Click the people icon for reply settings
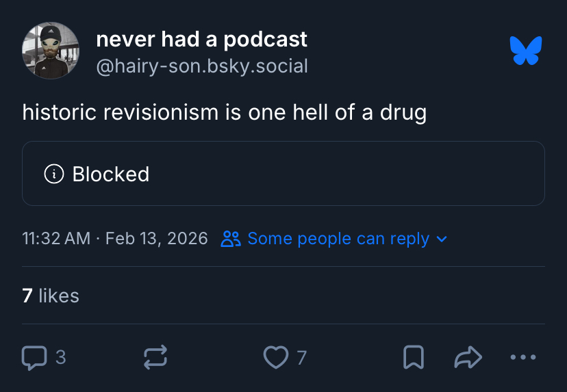The image size is (567, 392). 231,239
